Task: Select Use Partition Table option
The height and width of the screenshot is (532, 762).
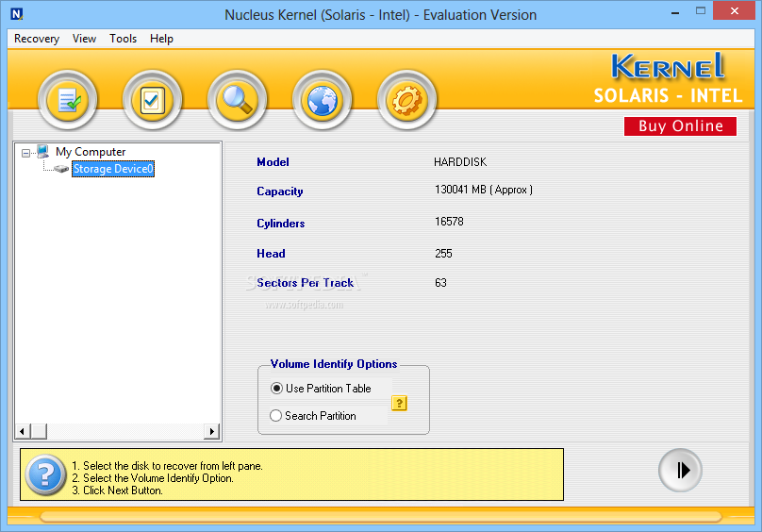Action: [x=322, y=388]
